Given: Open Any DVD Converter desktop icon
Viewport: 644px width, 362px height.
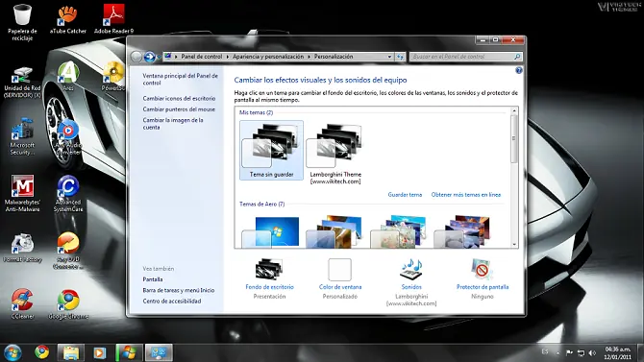Looking at the screenshot, I should pos(68,251).
